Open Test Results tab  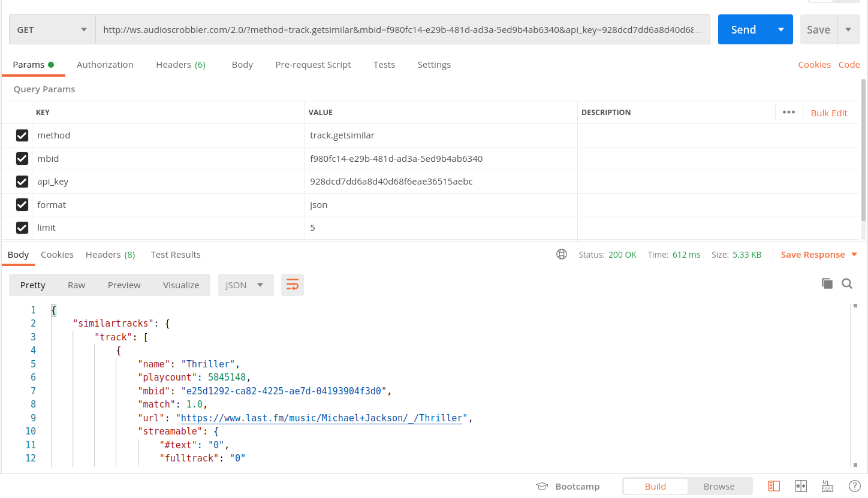click(176, 254)
